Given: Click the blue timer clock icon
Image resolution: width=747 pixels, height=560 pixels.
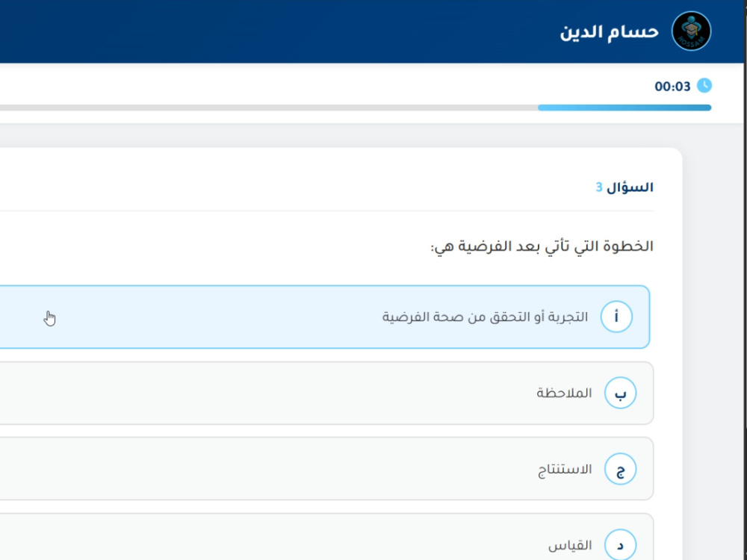Looking at the screenshot, I should (704, 86).
